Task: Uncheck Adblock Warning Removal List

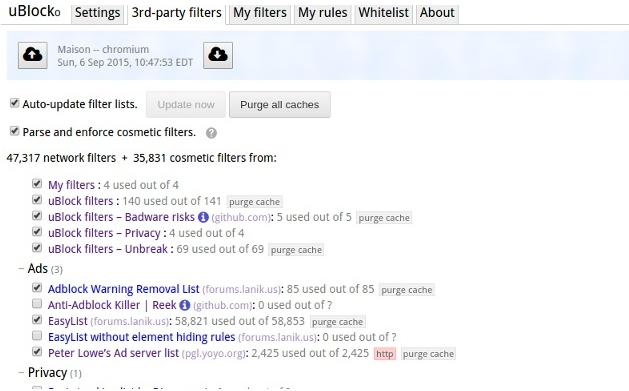Action: click(x=37, y=288)
